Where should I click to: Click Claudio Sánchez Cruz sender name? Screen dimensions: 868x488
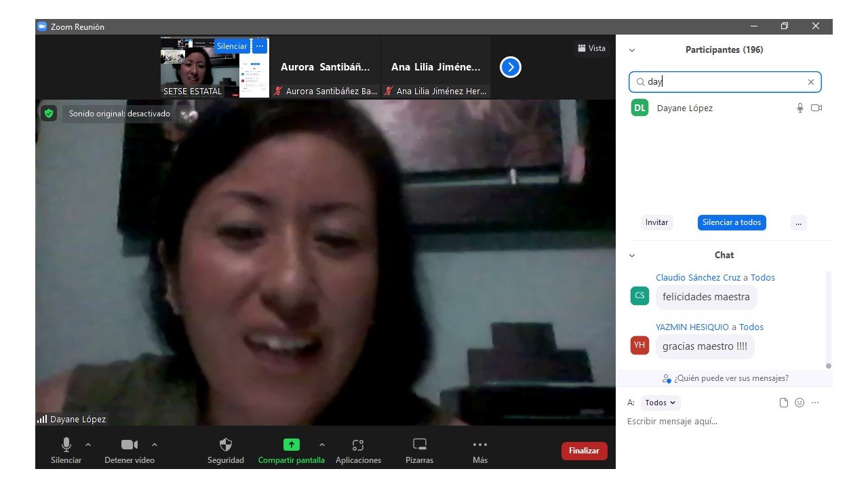(x=698, y=277)
